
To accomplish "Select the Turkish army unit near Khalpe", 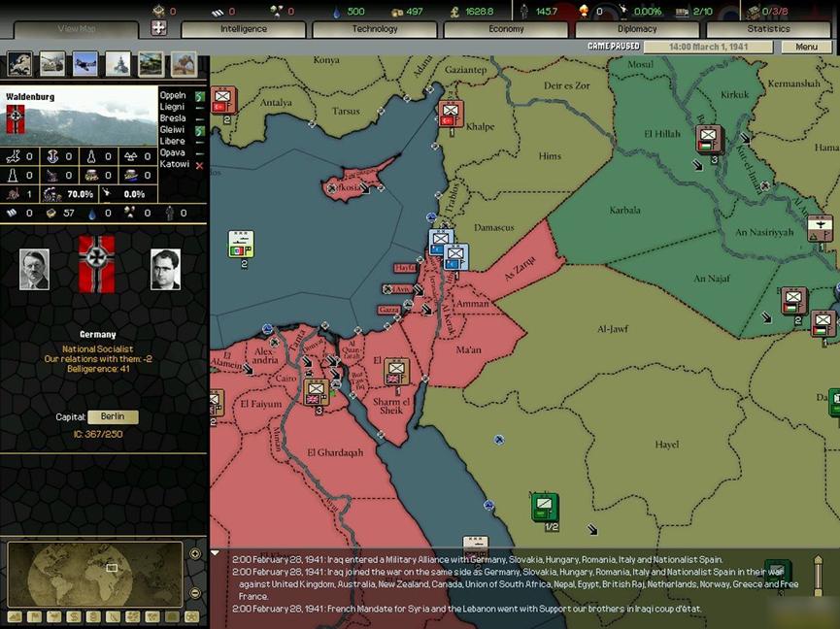I will point(451,114).
